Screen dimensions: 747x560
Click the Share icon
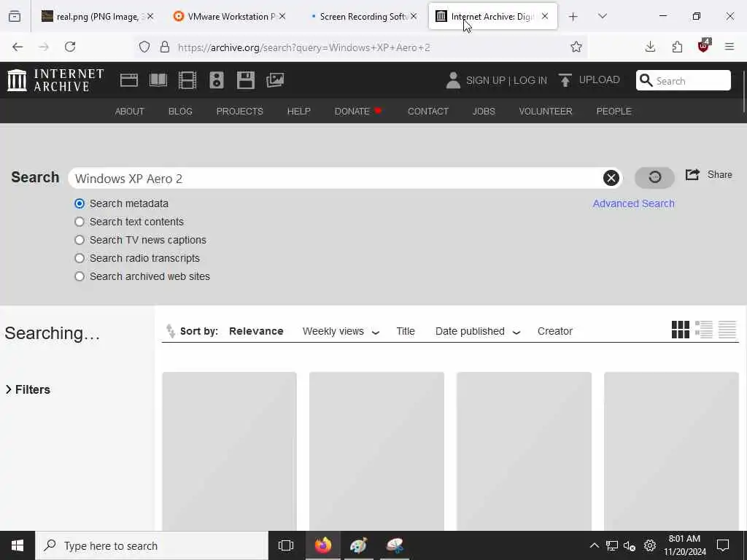coord(692,175)
